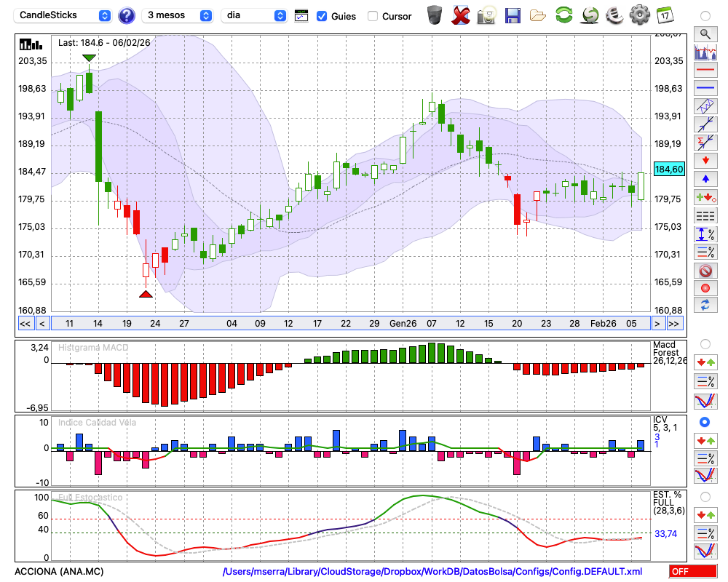Select the magnifier zoom tool

tap(705, 33)
